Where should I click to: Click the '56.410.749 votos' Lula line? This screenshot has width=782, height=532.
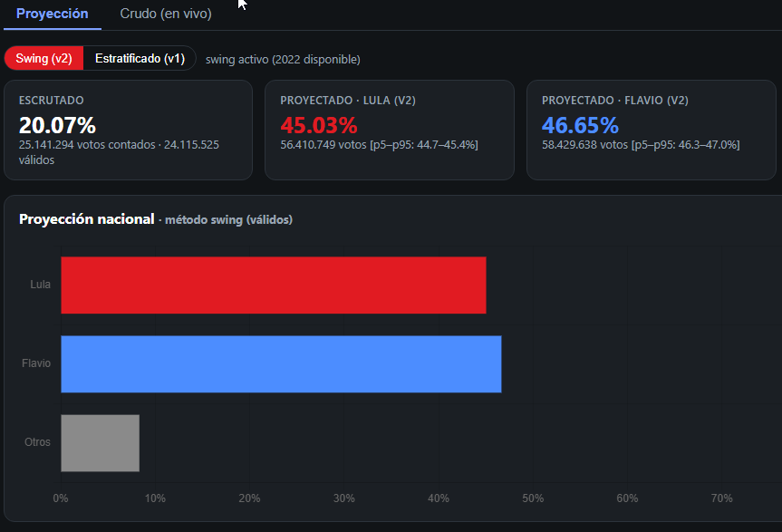click(x=379, y=145)
